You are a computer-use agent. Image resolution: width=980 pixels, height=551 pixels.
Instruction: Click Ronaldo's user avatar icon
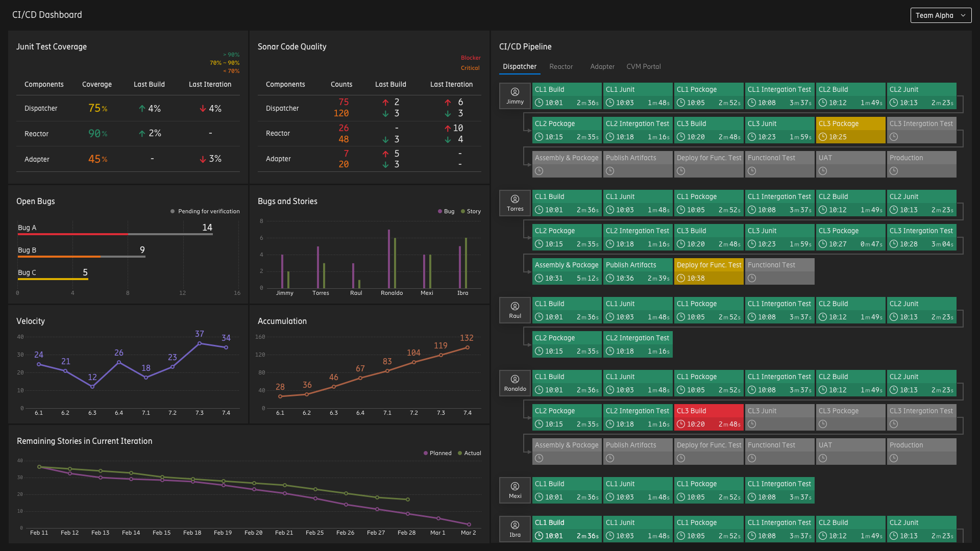point(515,379)
